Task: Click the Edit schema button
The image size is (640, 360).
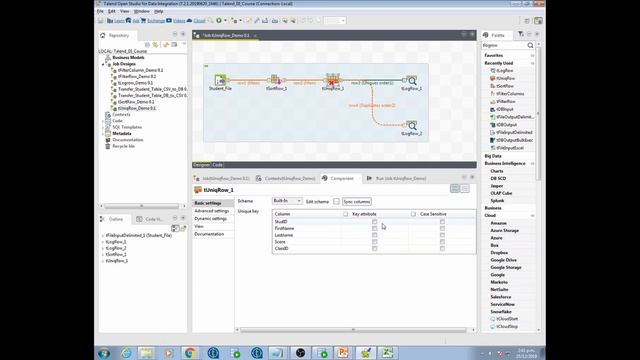Action: point(336,202)
